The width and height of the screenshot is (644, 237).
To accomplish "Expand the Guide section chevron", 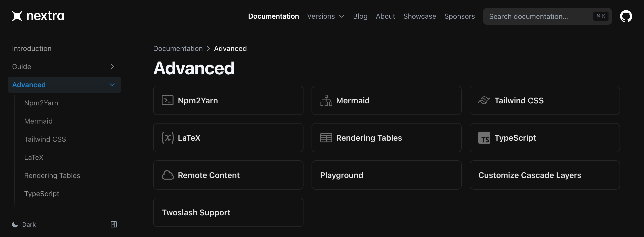I will [113, 67].
